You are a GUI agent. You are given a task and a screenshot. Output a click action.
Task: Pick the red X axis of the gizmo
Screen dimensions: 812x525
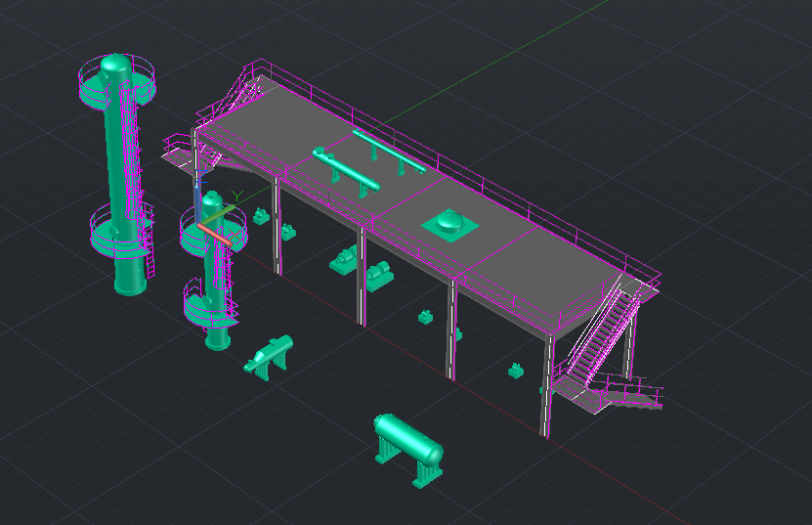[214, 235]
